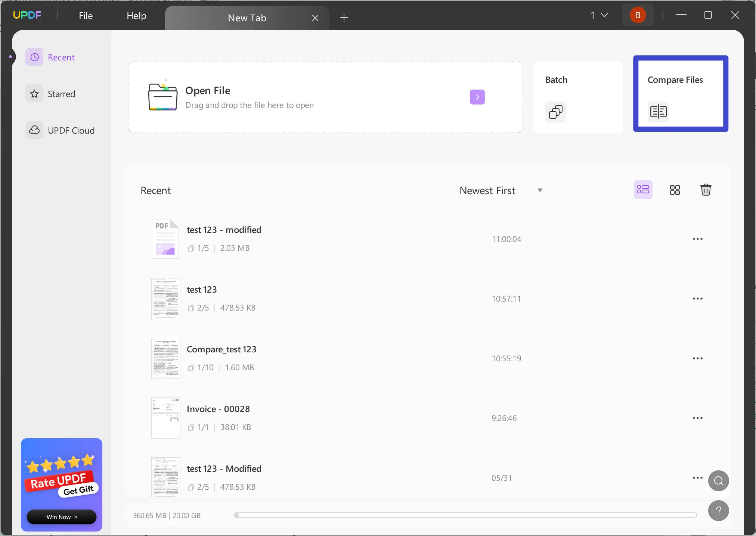
Task: Select the Help menu item
Action: click(x=136, y=16)
